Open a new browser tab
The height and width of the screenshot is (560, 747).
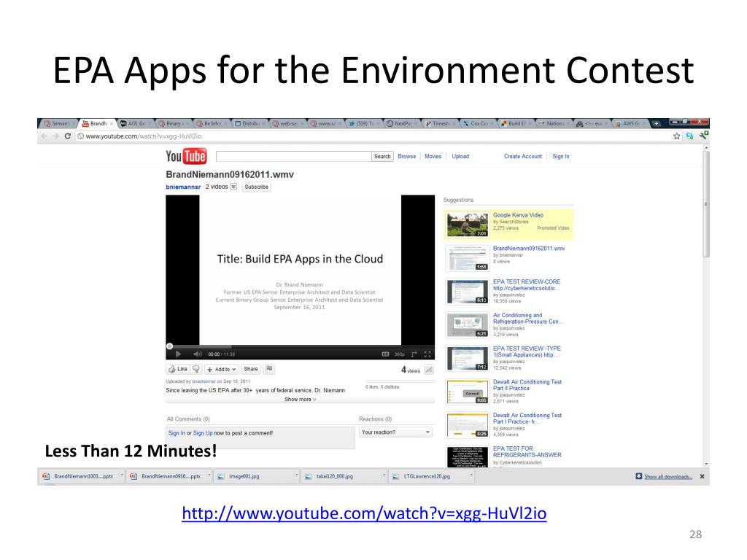click(x=657, y=123)
